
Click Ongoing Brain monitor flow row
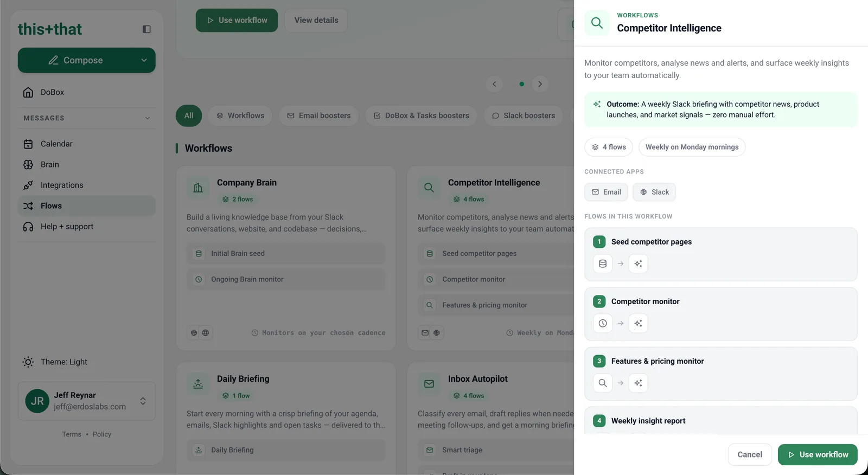[286, 279]
